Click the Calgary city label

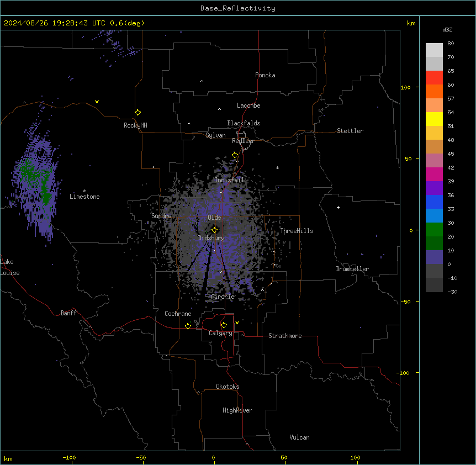click(220, 333)
